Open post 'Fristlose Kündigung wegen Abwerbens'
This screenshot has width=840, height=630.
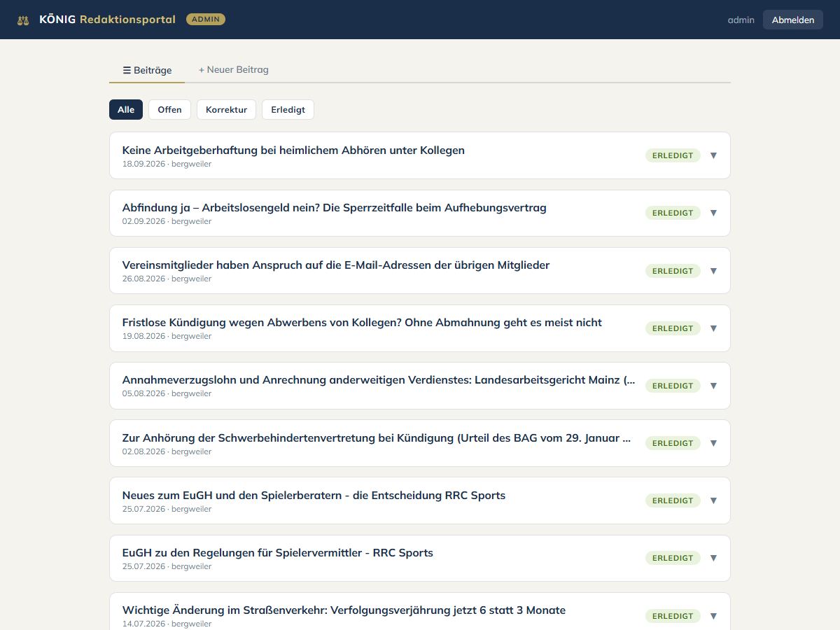point(362,322)
